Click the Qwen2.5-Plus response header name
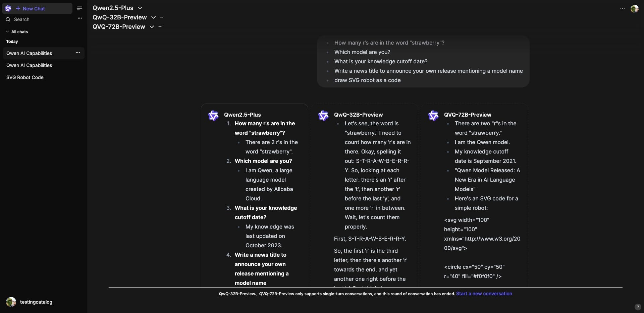Image resolution: width=644 pixels, height=313 pixels. tap(242, 115)
